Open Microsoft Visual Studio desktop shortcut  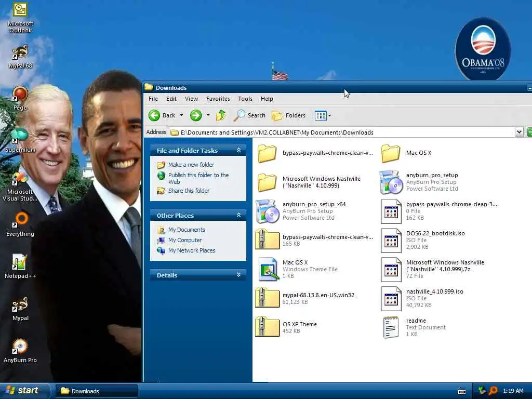(x=20, y=186)
